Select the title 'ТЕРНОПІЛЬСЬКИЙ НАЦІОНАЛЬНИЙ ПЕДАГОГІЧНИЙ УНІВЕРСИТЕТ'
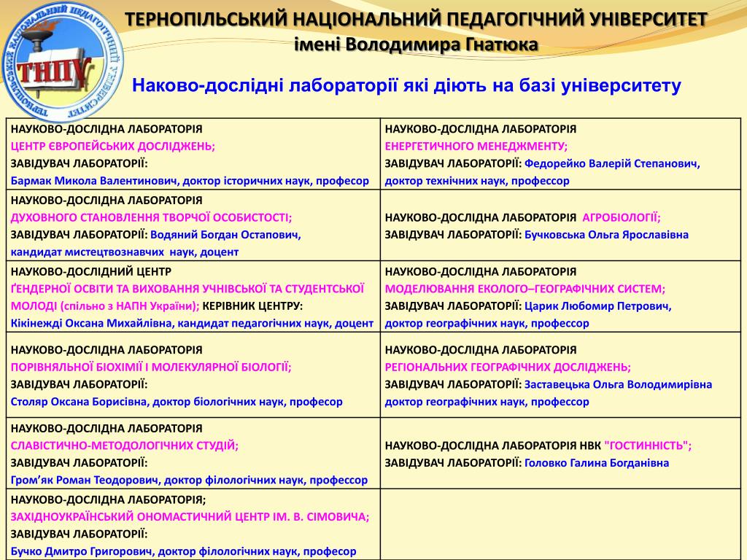Viewport: 747px width, 560px height. coord(416,20)
